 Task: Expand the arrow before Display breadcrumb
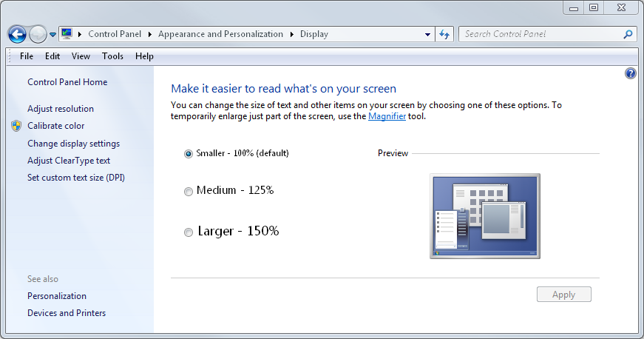click(292, 34)
